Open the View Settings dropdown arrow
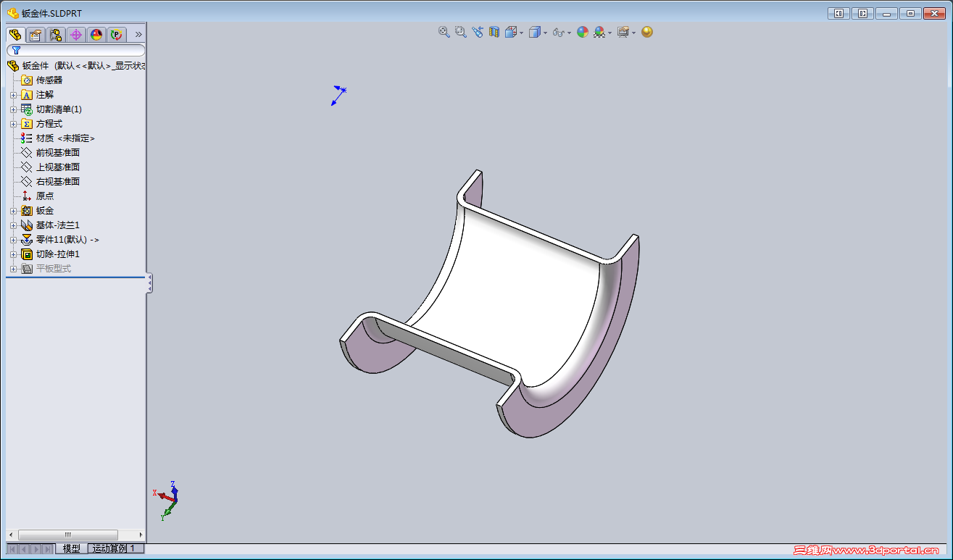Viewport: 953px width, 560px height. (x=633, y=33)
